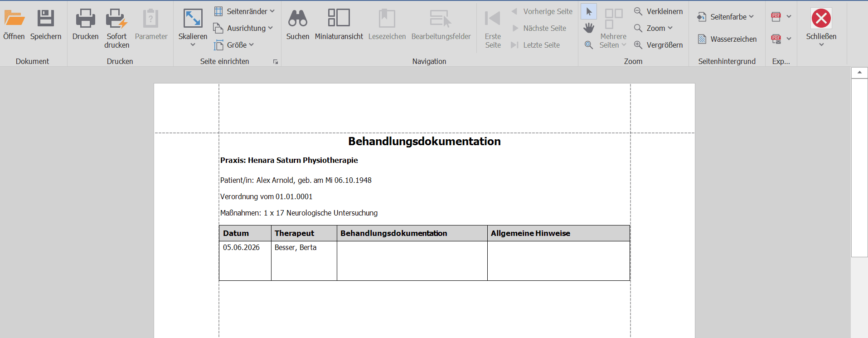The height and width of the screenshot is (338, 868).
Task: Open the Ausrichtung orientation dropdown
Action: (x=243, y=28)
